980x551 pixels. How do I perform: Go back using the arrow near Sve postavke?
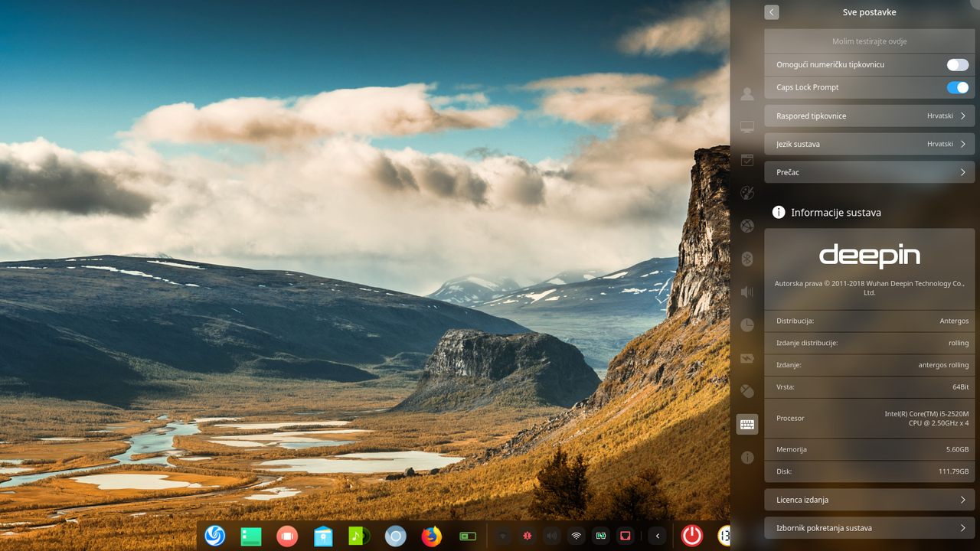[771, 12]
